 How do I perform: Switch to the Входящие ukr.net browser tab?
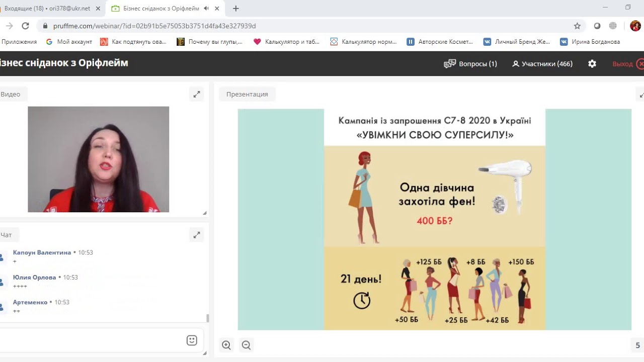(x=48, y=9)
